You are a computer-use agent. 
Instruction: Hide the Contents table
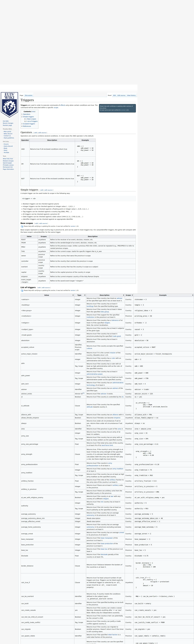(33, 112)
